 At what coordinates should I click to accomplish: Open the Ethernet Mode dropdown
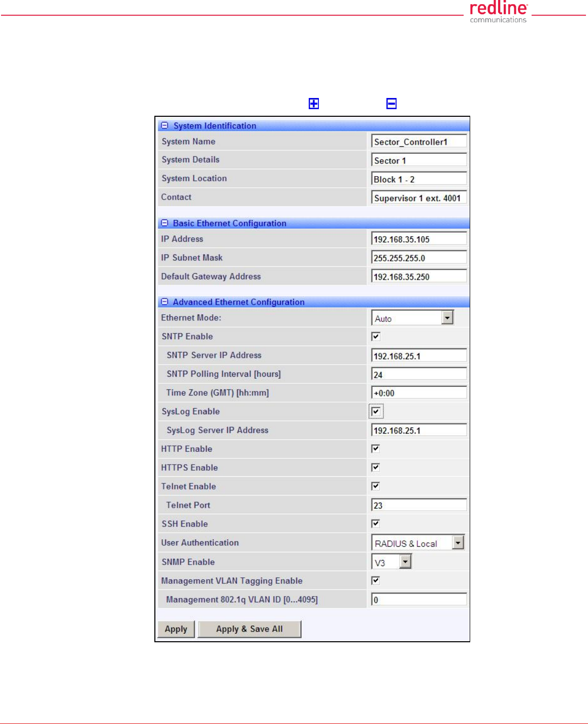[x=447, y=318]
